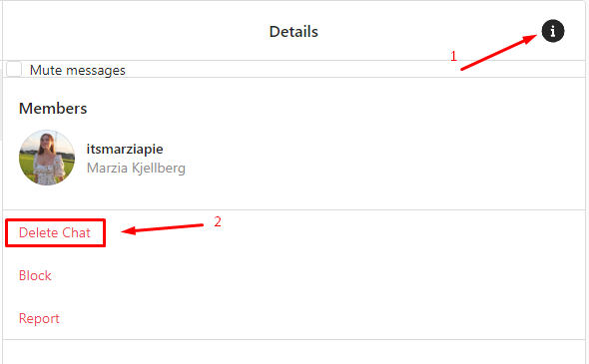Screen dimensions: 589x364
Task: Click the Mute messages label text
Action: click(x=78, y=70)
